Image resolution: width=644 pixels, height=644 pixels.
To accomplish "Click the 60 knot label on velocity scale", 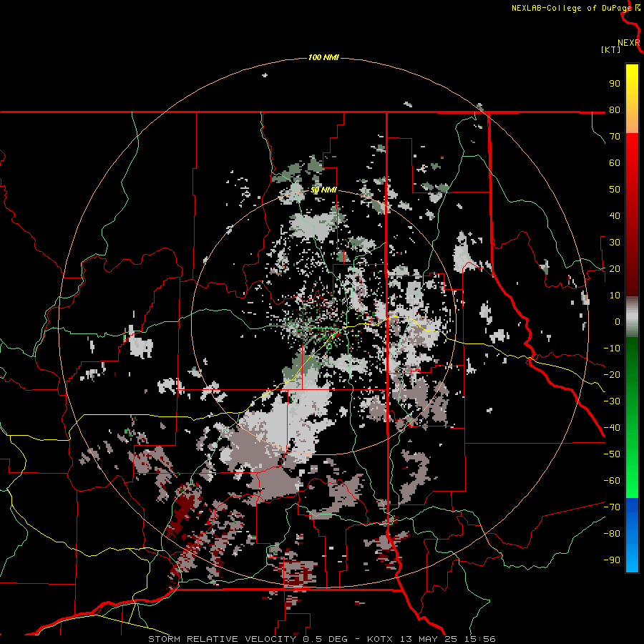I will coord(615,163).
